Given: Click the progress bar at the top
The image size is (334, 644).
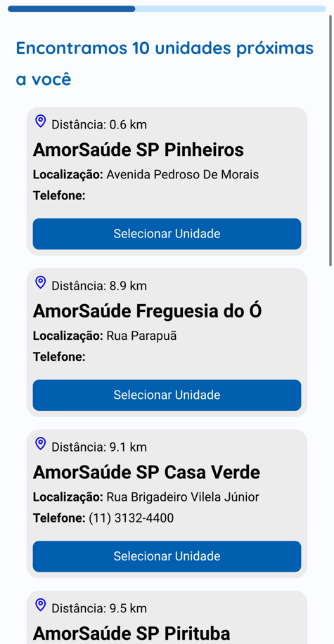Looking at the screenshot, I should 167,8.
